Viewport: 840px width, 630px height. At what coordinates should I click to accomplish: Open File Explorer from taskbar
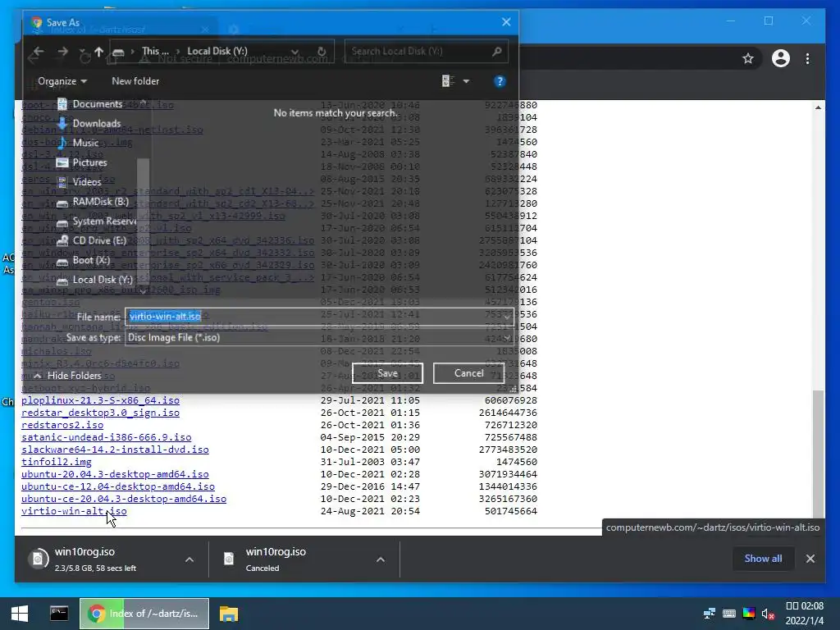[228, 614]
